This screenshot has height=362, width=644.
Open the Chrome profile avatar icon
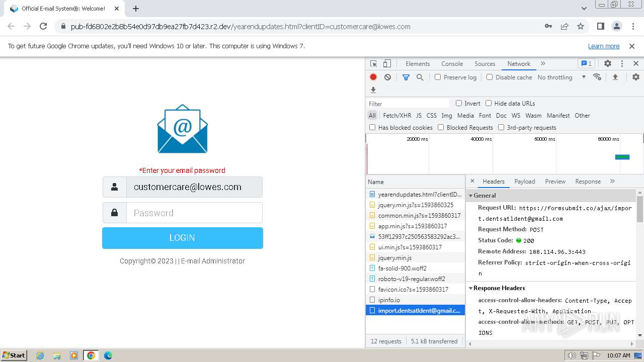616,26
